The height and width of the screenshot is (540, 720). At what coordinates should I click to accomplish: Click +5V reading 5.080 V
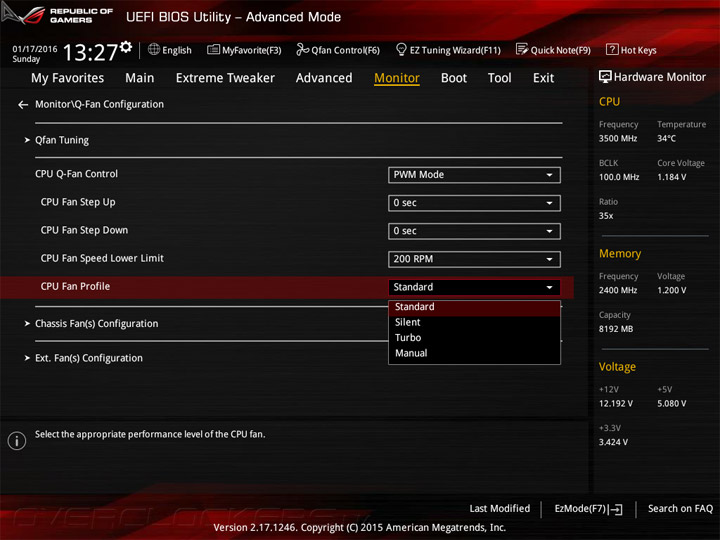tap(672, 404)
